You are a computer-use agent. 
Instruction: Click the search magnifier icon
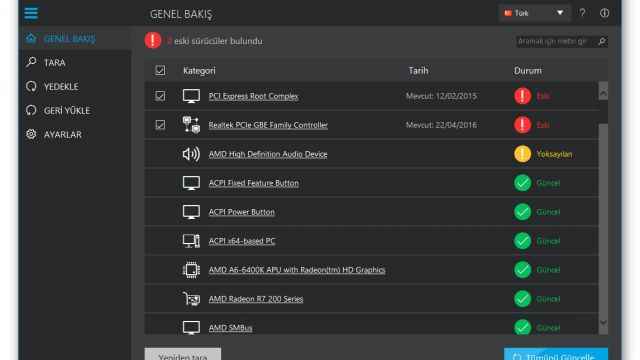pos(602,41)
